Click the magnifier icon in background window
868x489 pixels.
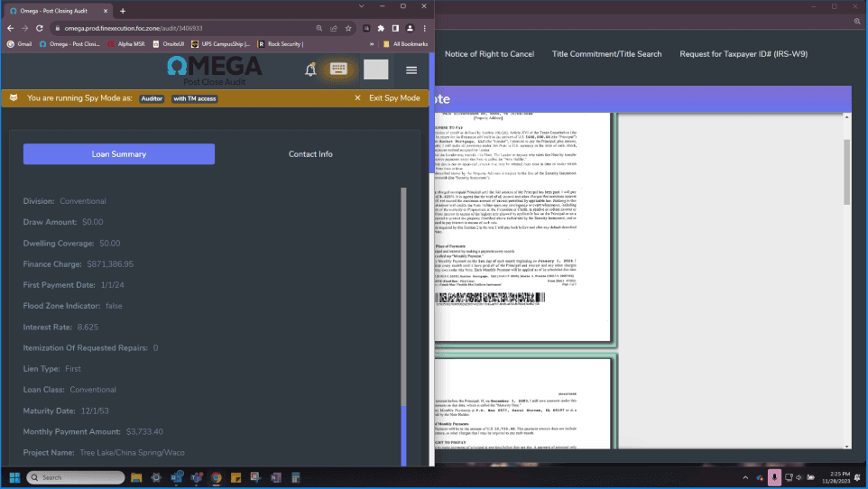[857, 21]
